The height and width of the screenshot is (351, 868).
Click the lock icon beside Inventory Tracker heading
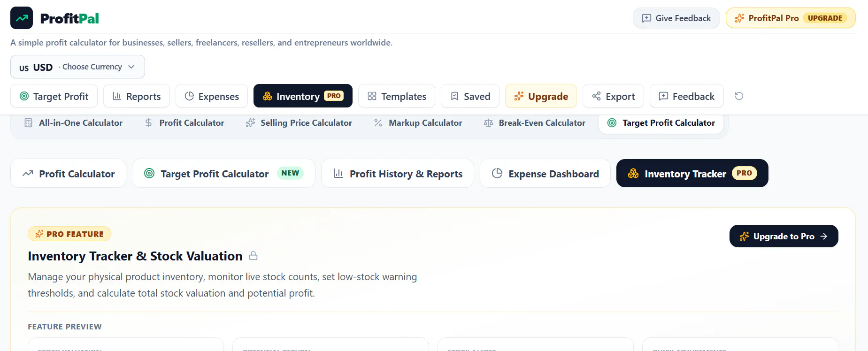click(253, 256)
